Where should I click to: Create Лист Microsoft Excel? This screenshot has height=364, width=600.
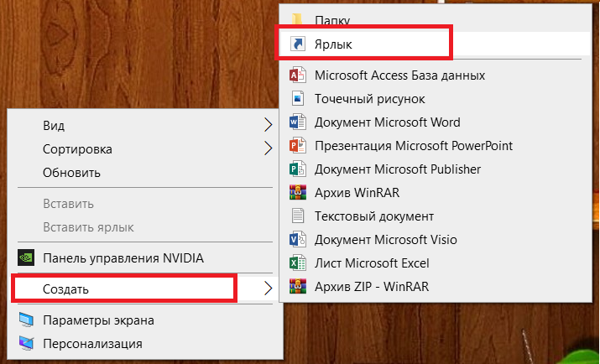(x=436, y=263)
